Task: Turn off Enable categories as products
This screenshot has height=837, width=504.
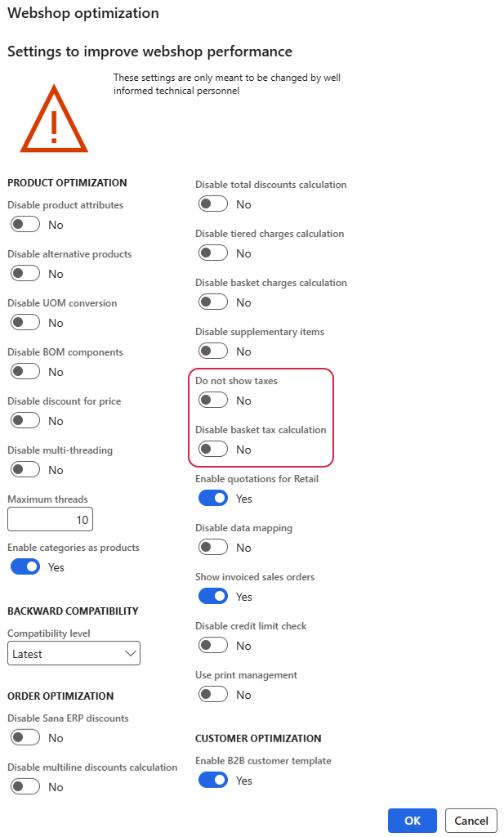Action: click(25, 566)
